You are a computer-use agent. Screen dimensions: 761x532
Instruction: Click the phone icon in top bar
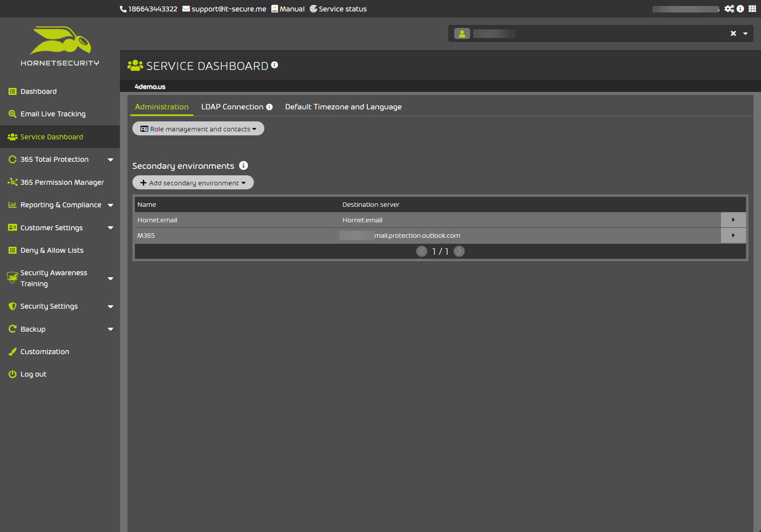123,9
